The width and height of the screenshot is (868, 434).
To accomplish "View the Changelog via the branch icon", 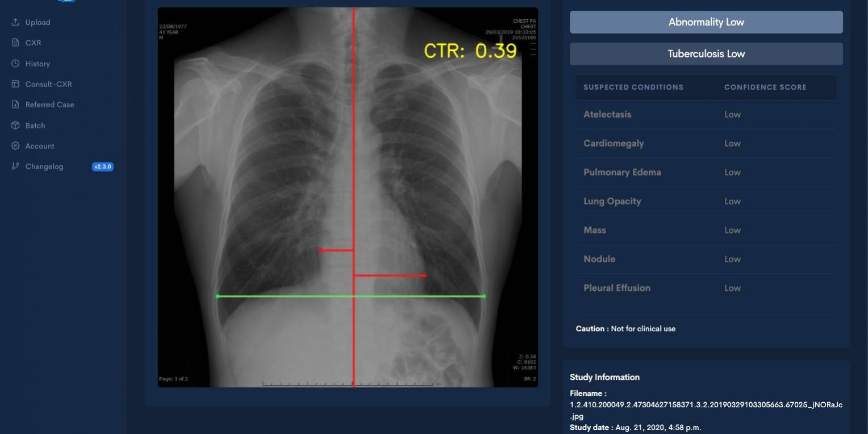I will pyautogui.click(x=14, y=166).
